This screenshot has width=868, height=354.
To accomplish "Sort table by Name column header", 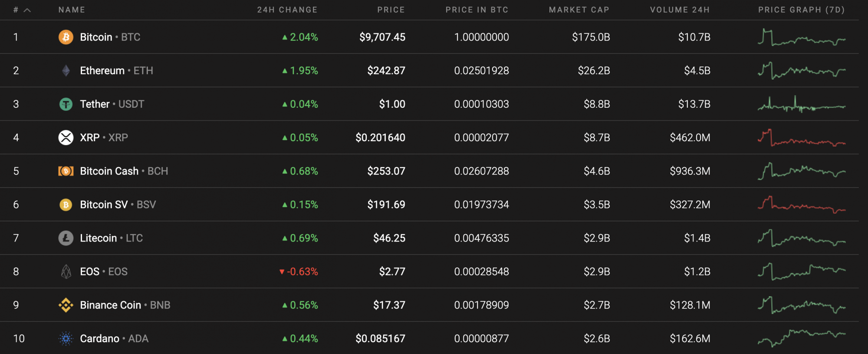I will (72, 10).
